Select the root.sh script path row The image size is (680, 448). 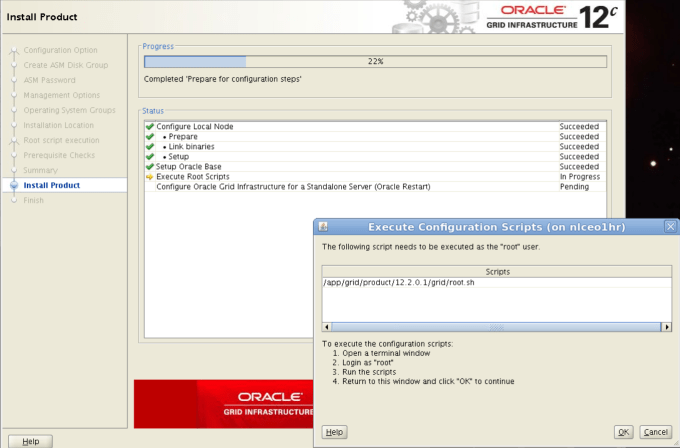tap(400, 283)
